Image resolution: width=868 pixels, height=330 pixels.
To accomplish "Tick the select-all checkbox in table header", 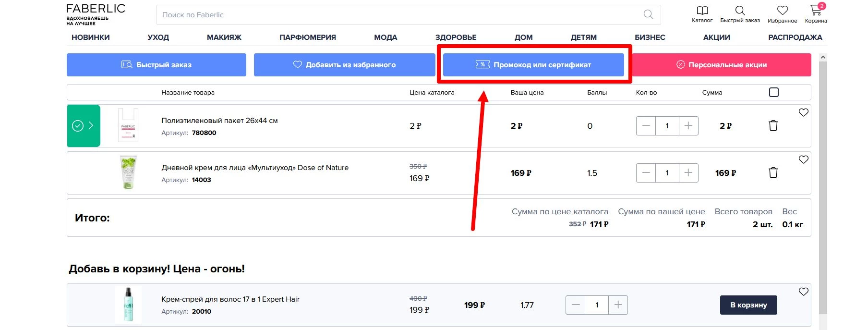I will point(773,92).
